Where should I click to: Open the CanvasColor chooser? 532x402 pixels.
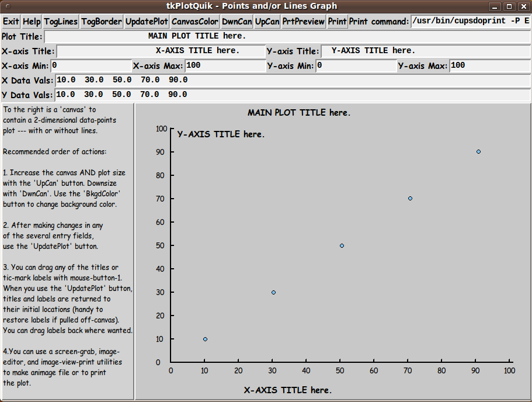click(x=194, y=22)
